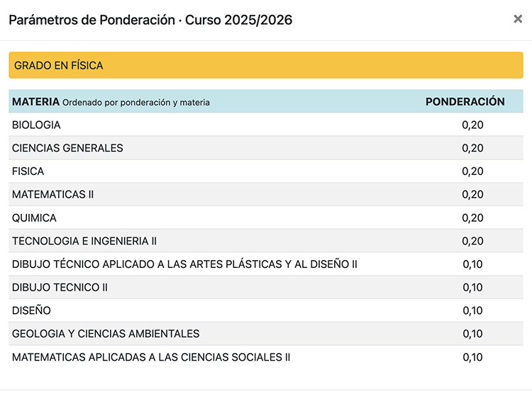
Task: Select the yellow GRADO EN FÍSICA banner
Action: [265, 65]
